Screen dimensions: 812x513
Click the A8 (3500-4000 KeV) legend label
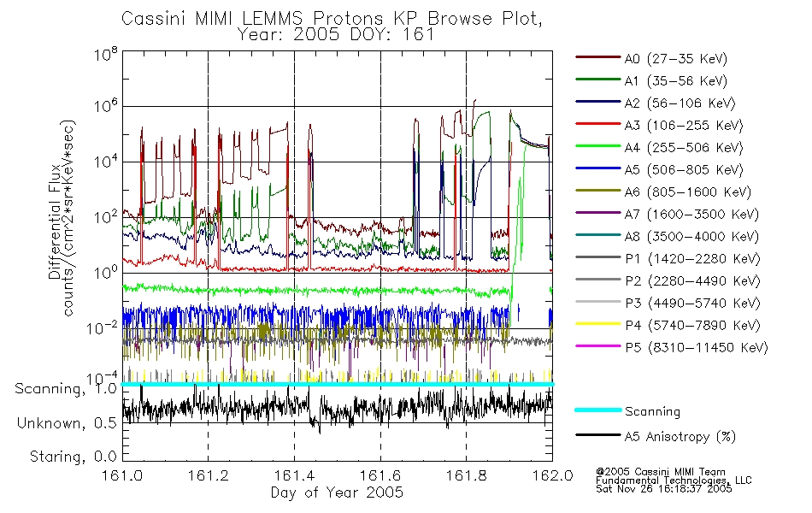(x=691, y=237)
